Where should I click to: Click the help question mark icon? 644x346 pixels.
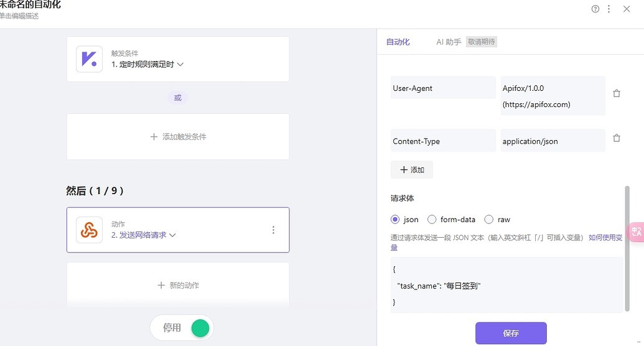point(595,9)
